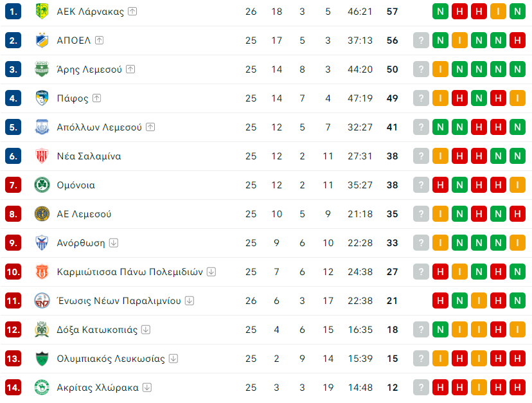Click the first green N form badge for AEK Λάρνακας

pos(441,12)
